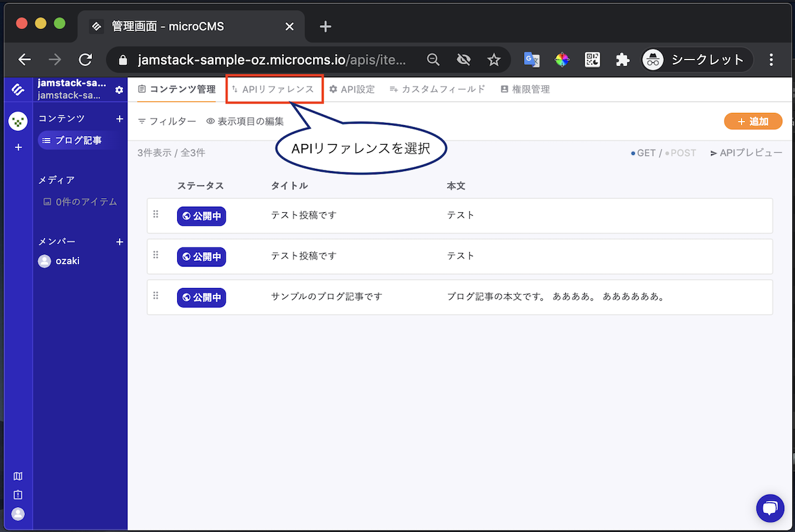Open the Extensions puzzle icon

[x=623, y=60]
